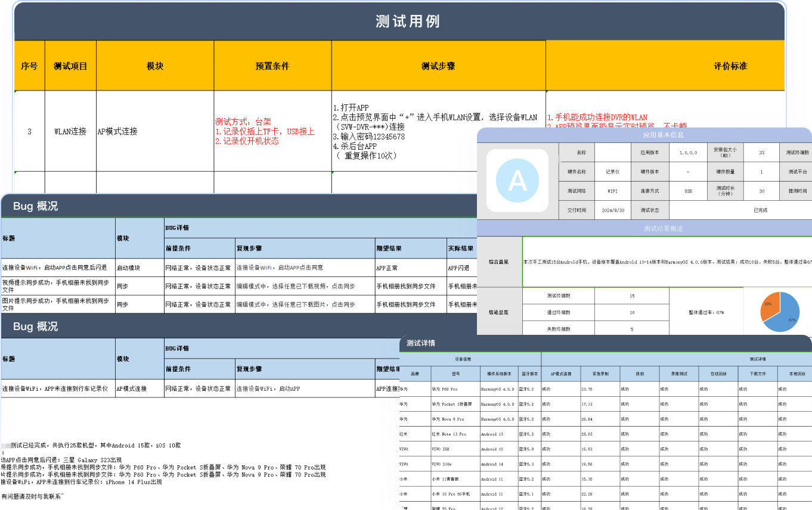The image size is (812, 510).
Task: Click reproduction step 选择任意已下载图片，点击同步
Action: [x=305, y=304]
